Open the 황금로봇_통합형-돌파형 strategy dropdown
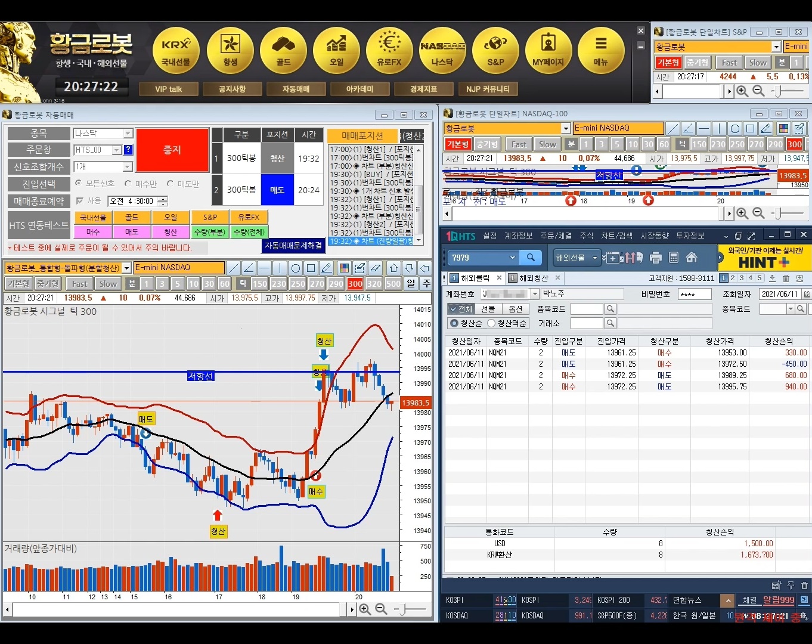This screenshot has width=812, height=644. click(x=126, y=268)
